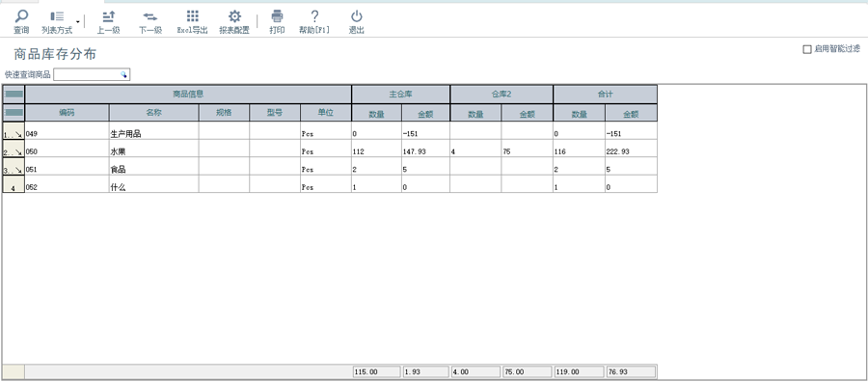Expand row 3 arrow for 051 食品
This screenshot has height=382, width=868.
[14, 170]
